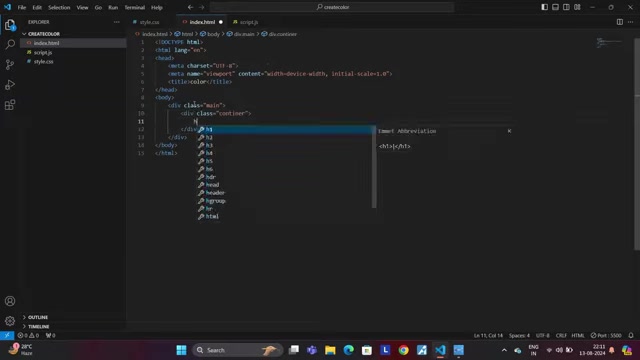The height and width of the screenshot is (360, 640).
Task: Choose the h2 Emmet suggestion
Action: [x=285, y=138]
